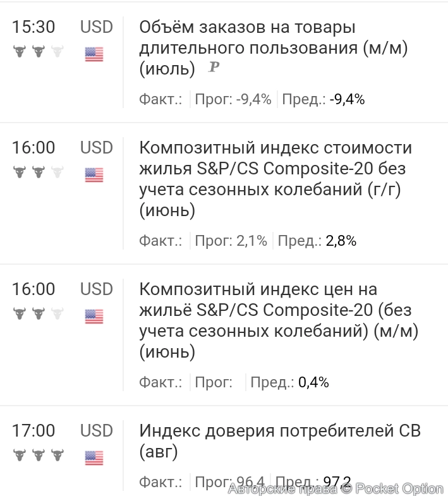The width and height of the screenshot is (448, 496).
Task: Click the three bull icons under 17:00
Action: click(x=39, y=454)
